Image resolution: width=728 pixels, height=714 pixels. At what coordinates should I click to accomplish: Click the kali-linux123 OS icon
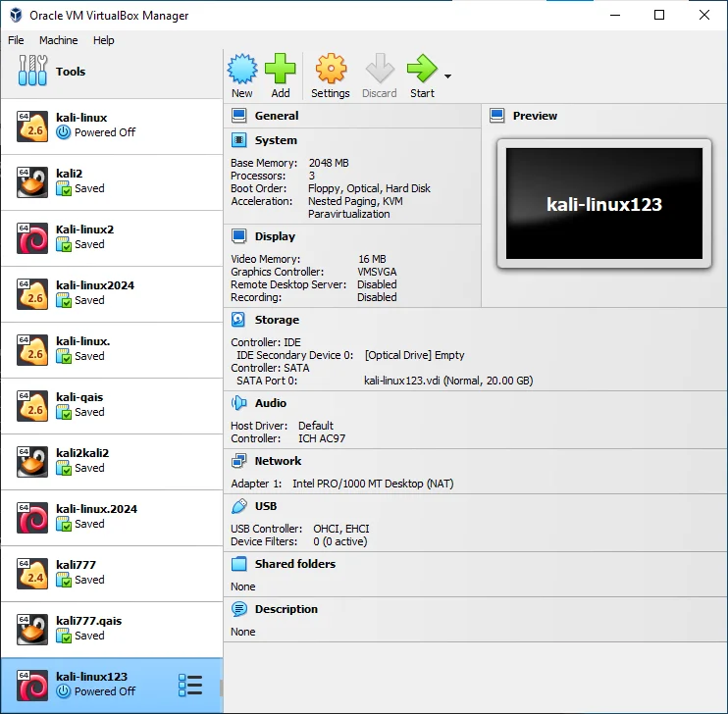point(32,686)
